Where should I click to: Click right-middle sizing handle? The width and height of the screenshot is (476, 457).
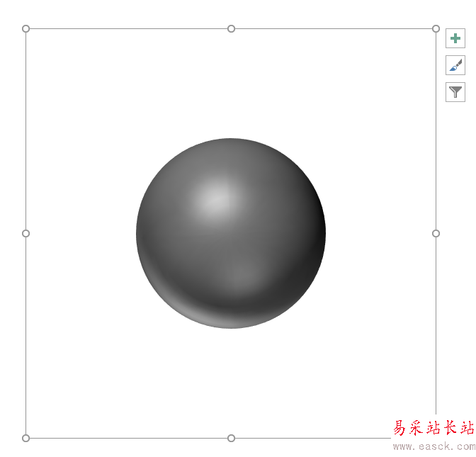click(436, 234)
